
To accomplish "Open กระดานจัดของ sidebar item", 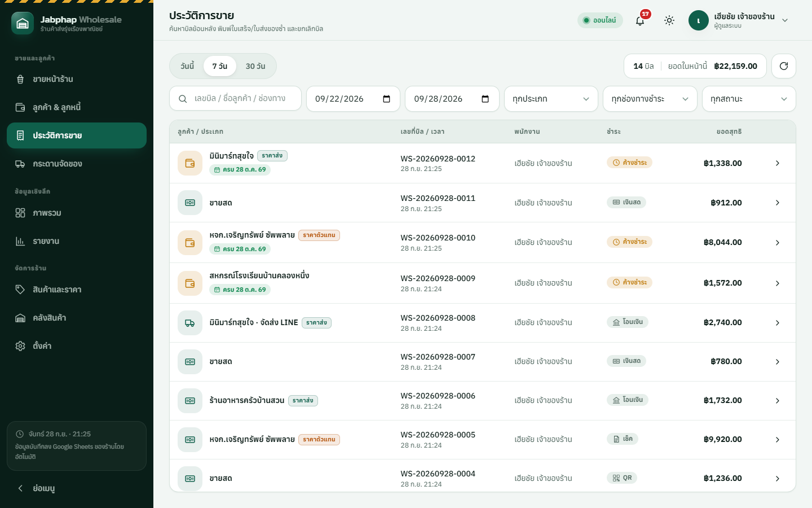I will click(x=77, y=164).
